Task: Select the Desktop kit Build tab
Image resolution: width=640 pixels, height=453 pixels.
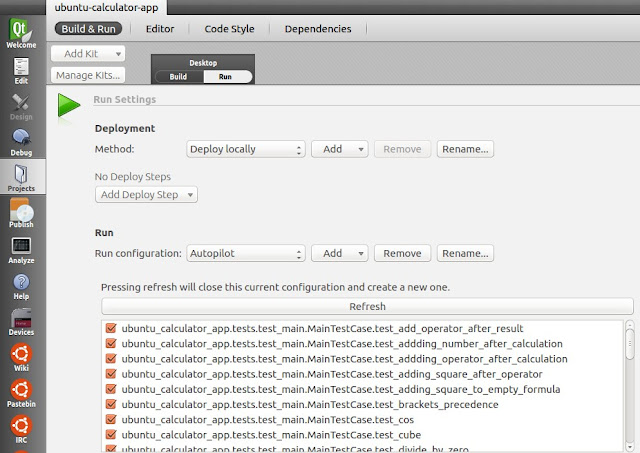Action: [x=178, y=77]
